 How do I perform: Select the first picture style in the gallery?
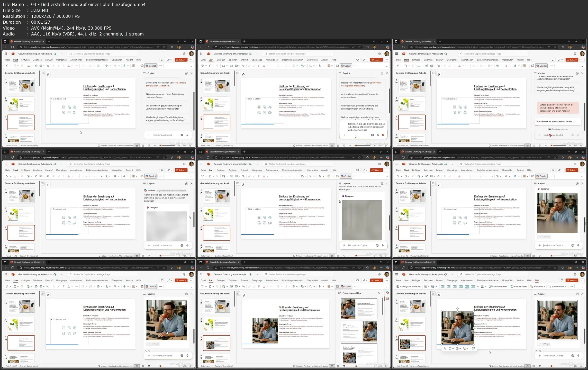(443, 286)
